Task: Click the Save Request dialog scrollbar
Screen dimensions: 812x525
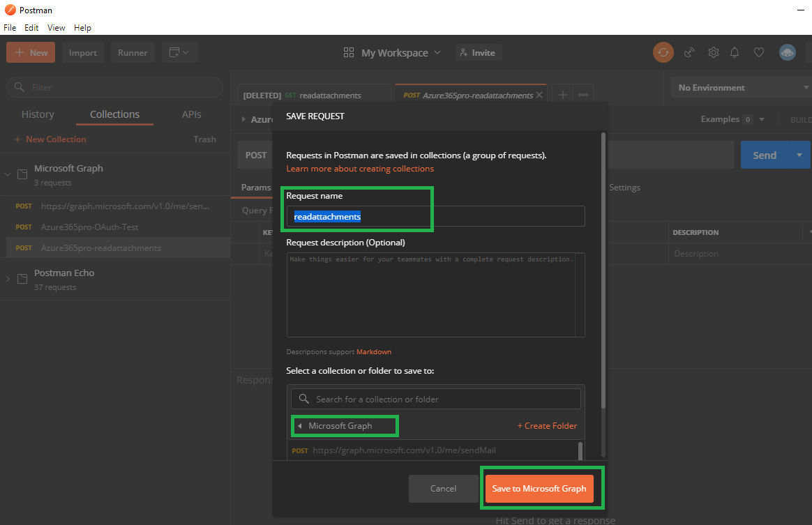Action: 603,271
